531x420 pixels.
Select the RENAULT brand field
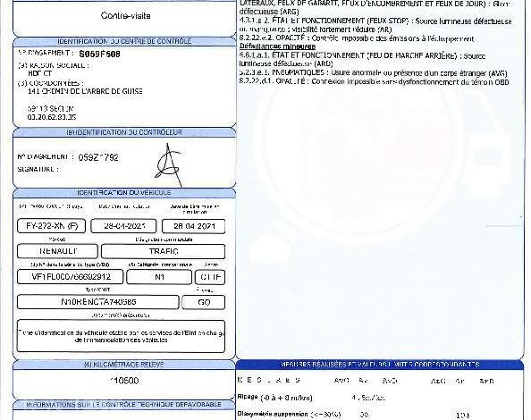(57, 251)
